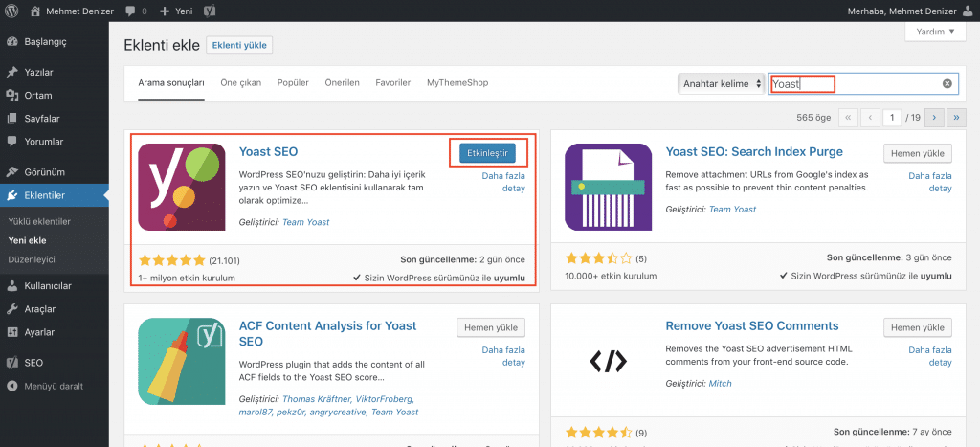
Task: Open the Search Index Purge plugin icon
Action: tap(608, 187)
